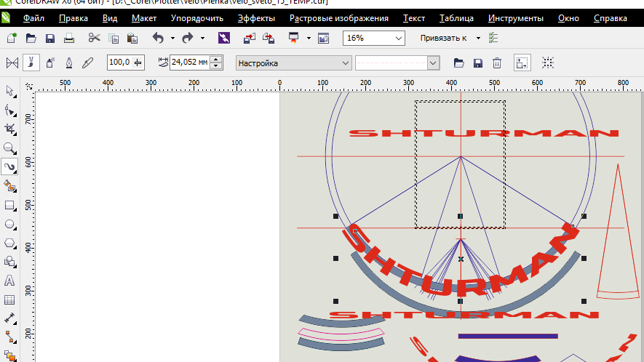The image size is (644, 362).
Task: Select the Artistic Media tool
Action: point(9,167)
